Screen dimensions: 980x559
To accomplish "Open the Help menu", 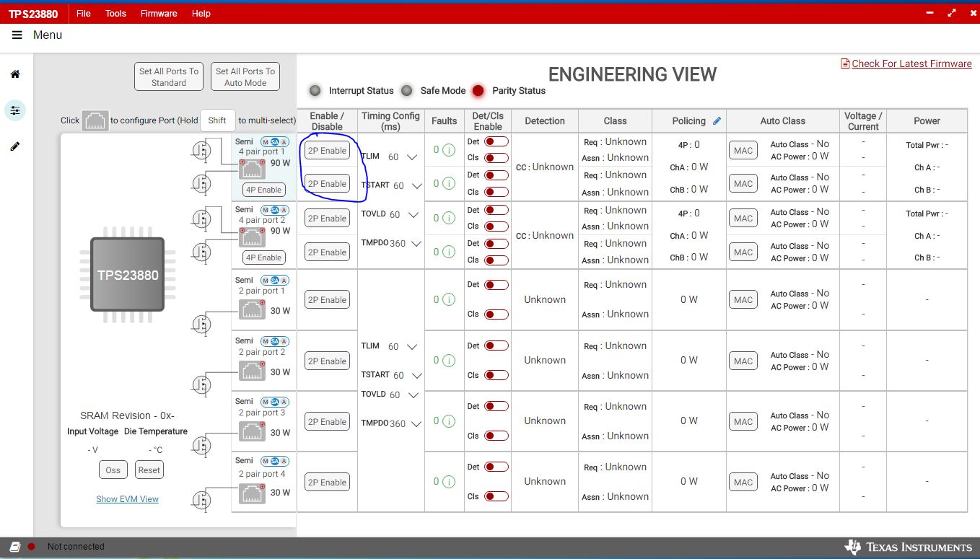I will pyautogui.click(x=201, y=13).
